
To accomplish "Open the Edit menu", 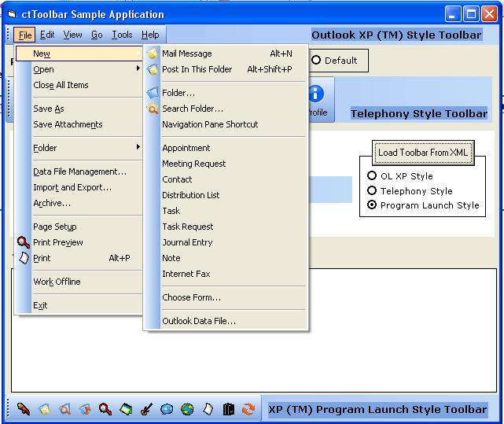I will tap(47, 35).
